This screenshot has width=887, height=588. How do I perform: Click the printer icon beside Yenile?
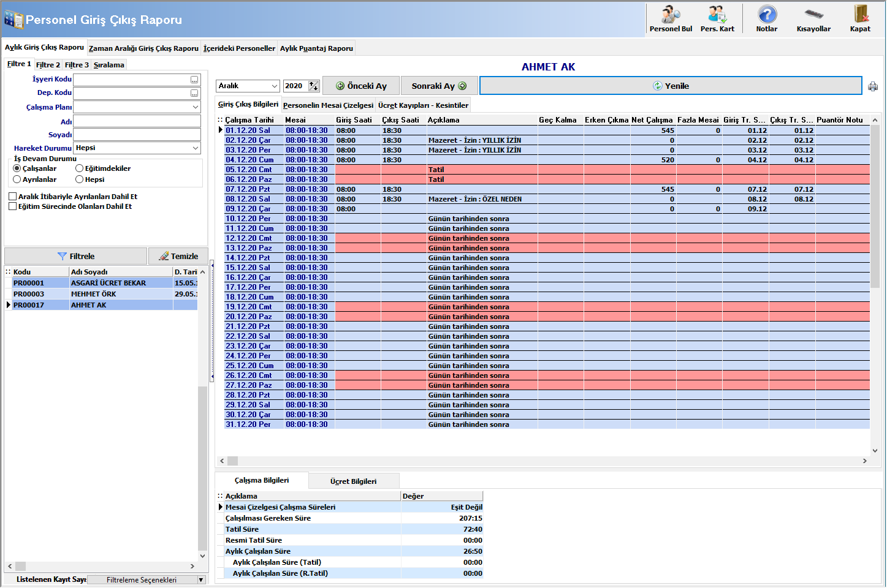[x=873, y=86]
